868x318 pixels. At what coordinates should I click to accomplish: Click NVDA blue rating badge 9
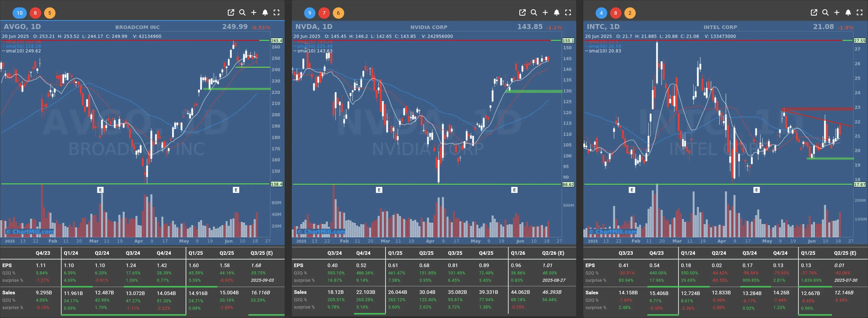(x=310, y=13)
